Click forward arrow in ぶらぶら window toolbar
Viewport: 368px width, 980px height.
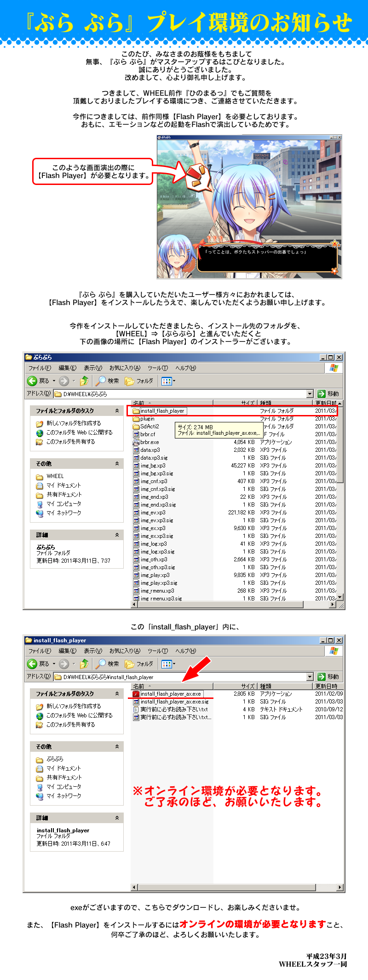pyautogui.click(x=64, y=380)
